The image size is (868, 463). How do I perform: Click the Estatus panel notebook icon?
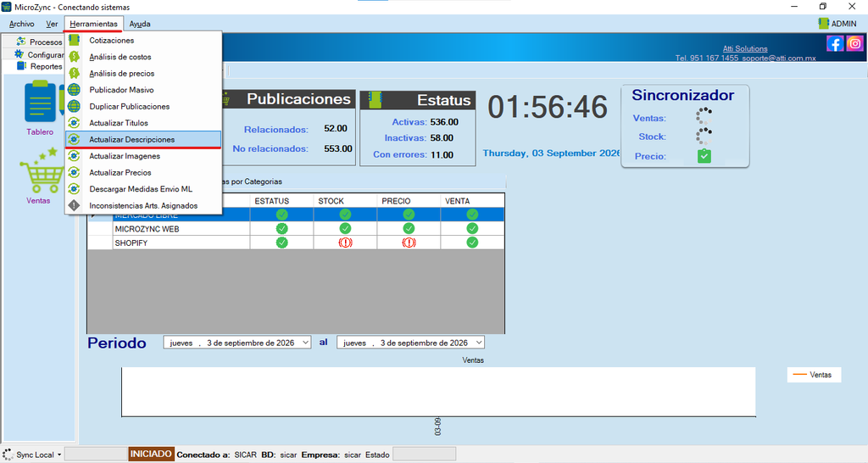pyautogui.click(x=375, y=100)
